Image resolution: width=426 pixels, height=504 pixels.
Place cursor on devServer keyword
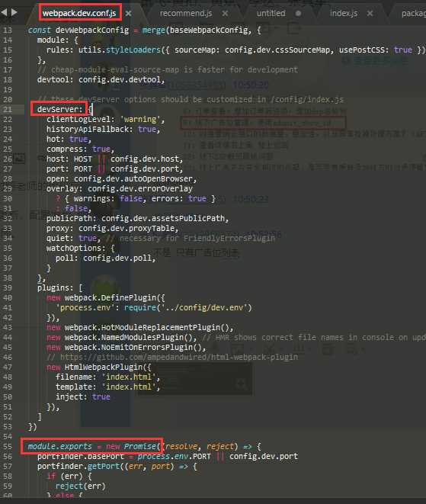[x=58, y=109]
